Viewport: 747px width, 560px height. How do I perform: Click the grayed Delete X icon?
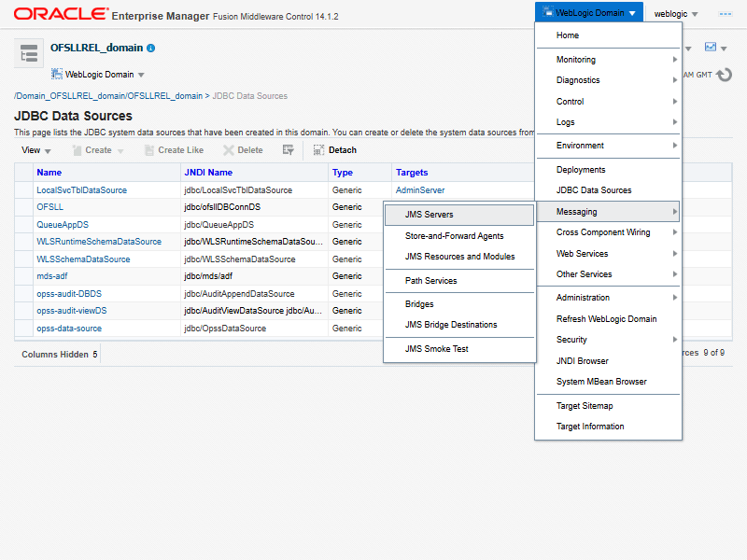pos(229,150)
